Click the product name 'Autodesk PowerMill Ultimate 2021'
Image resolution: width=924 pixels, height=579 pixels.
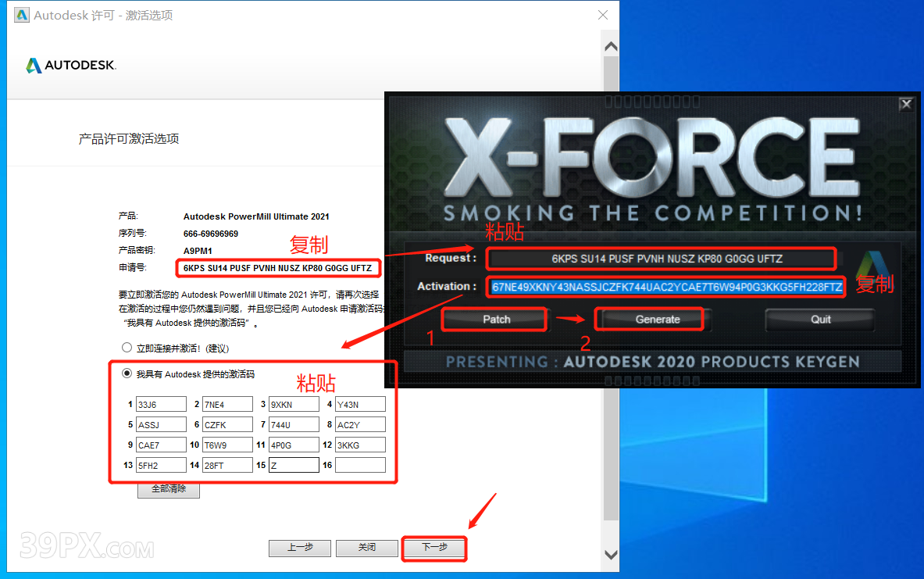tap(256, 216)
